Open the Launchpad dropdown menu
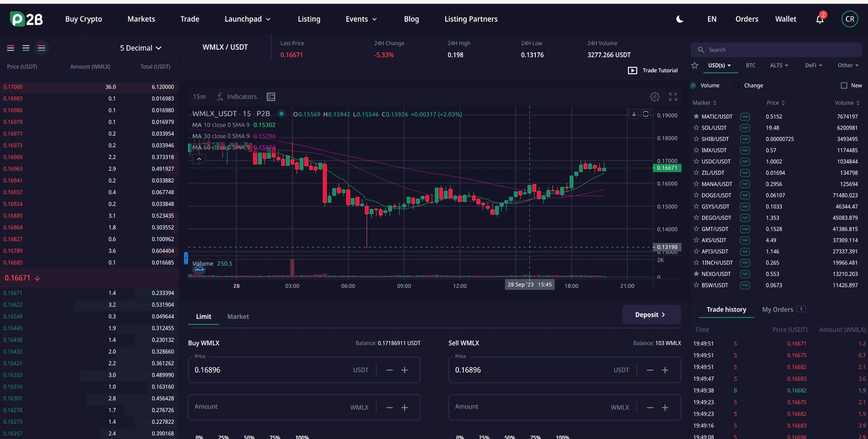The image size is (868, 439). pos(248,19)
